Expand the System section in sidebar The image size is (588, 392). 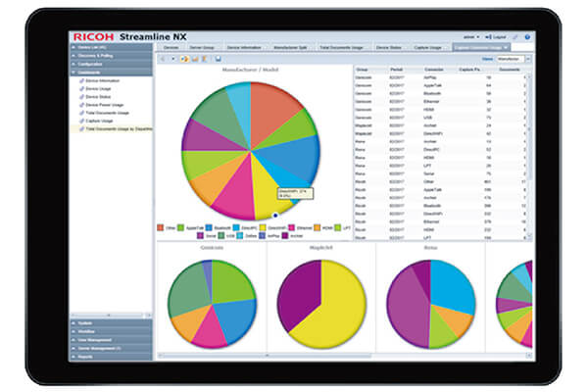(x=112, y=323)
